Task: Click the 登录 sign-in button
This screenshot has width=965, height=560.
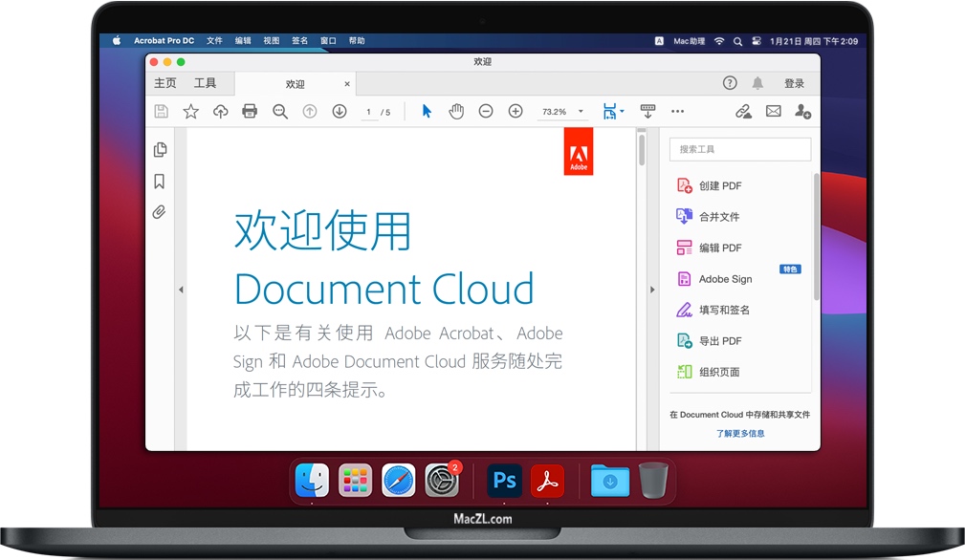Action: coord(794,84)
